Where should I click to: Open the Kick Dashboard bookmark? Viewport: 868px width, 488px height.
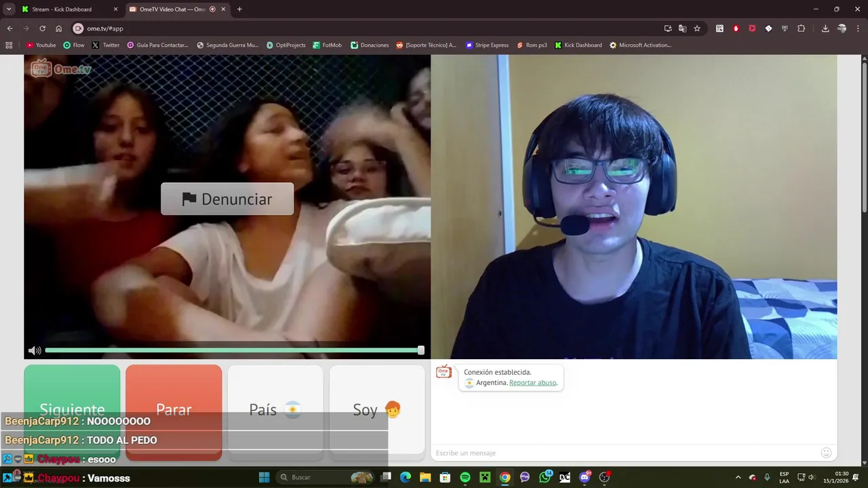(x=578, y=45)
